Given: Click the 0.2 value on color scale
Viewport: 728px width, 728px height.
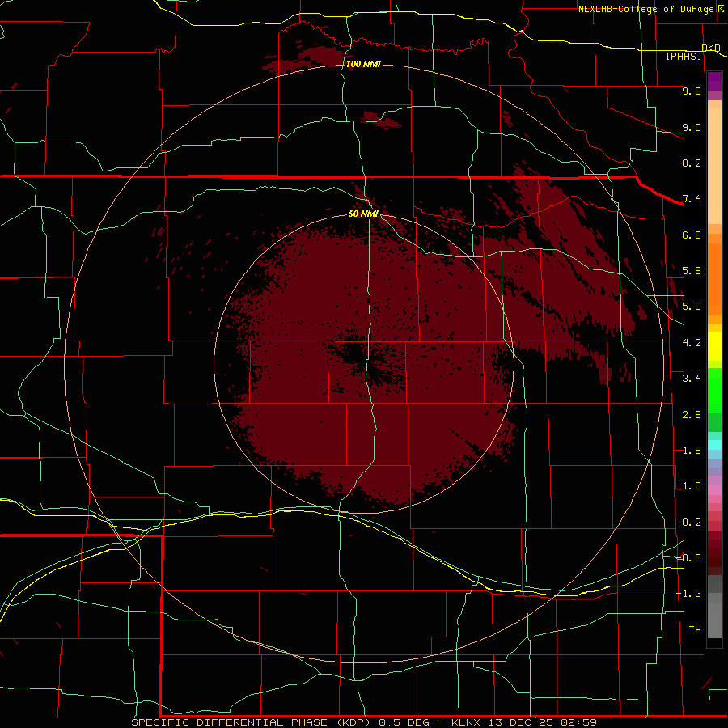Looking at the screenshot, I should pyautogui.click(x=692, y=523).
